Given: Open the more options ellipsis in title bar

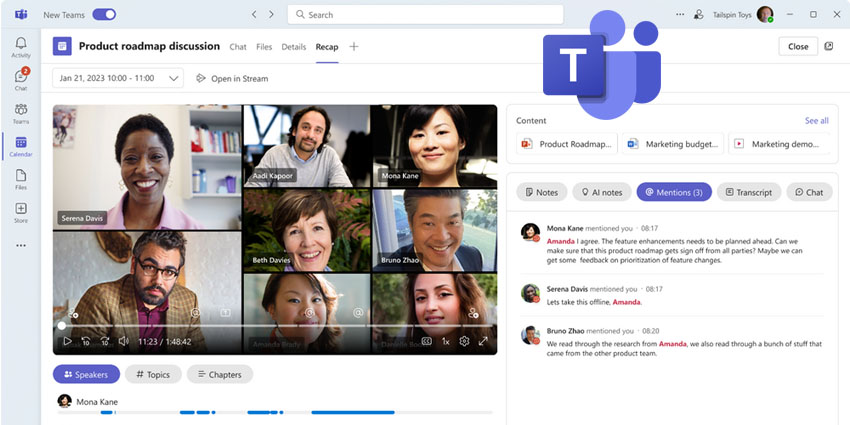Looking at the screenshot, I should [681, 15].
